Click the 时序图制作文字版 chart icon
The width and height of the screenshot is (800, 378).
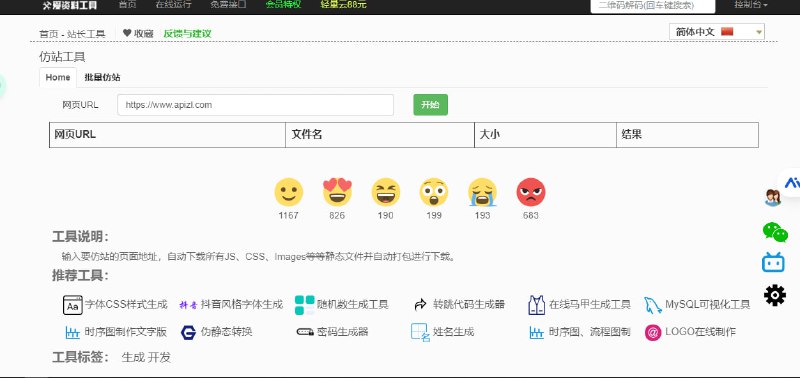[x=72, y=333]
